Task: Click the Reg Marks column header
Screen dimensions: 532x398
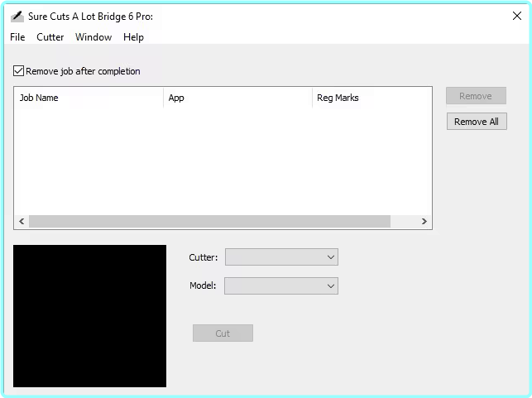Action: 371,98
